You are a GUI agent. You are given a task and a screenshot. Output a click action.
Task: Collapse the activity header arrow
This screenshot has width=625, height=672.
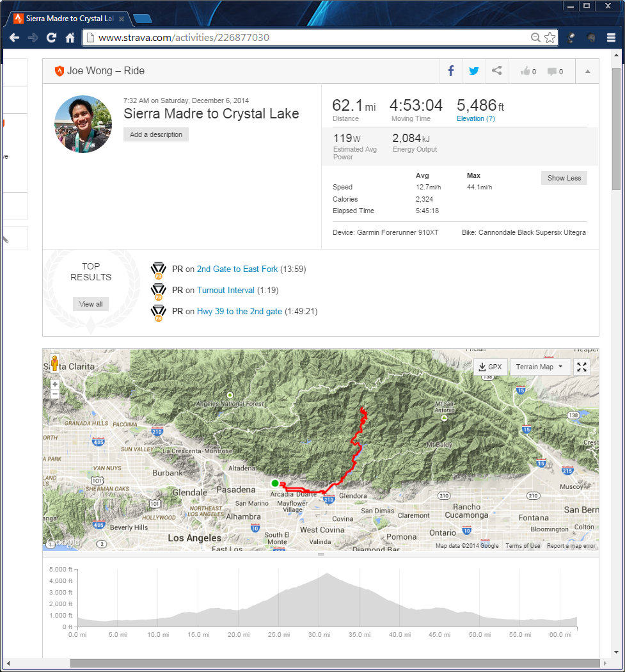click(x=587, y=72)
